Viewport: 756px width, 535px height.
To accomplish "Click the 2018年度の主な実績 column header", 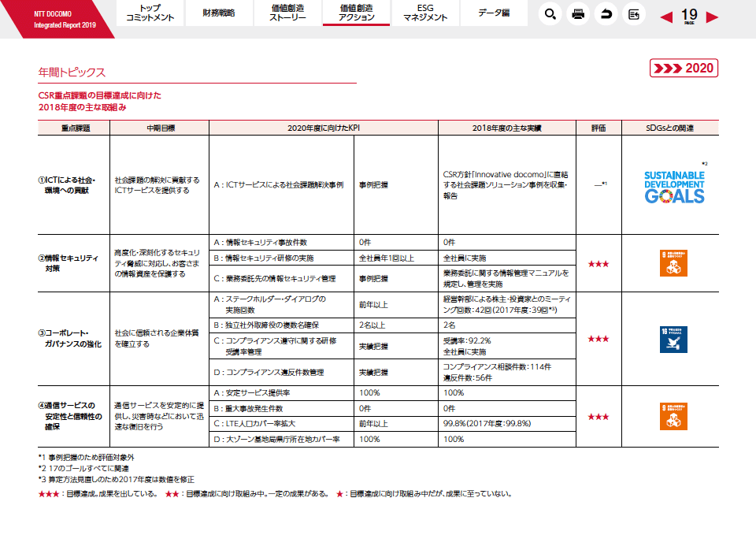I will pos(506,128).
